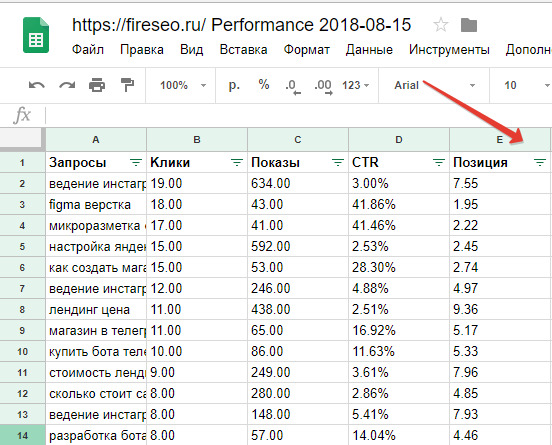Select column E header
This screenshot has width=552, height=445.
(500, 139)
